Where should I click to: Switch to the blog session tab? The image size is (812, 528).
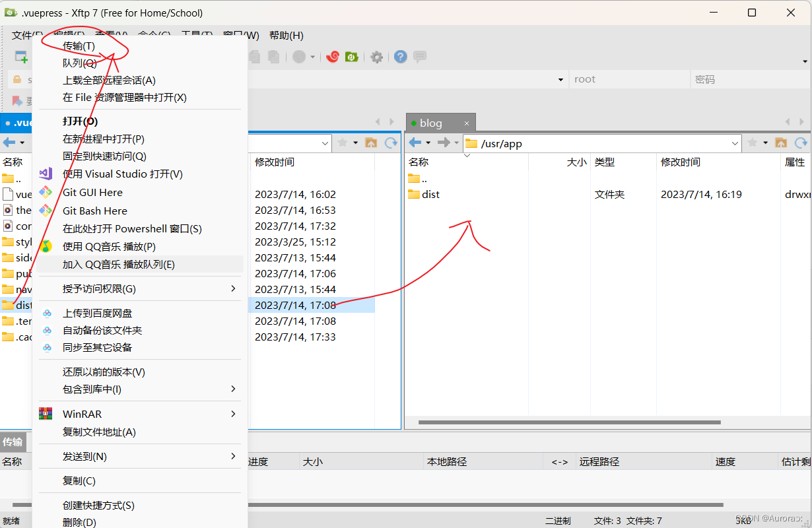pos(431,123)
